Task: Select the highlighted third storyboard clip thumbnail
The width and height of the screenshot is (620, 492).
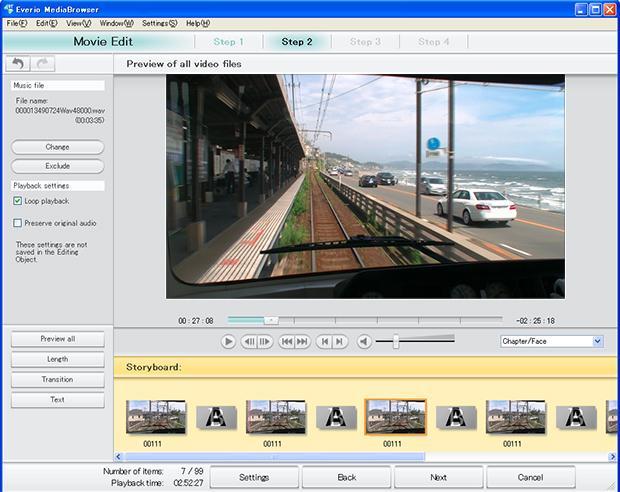Action: pos(395,416)
